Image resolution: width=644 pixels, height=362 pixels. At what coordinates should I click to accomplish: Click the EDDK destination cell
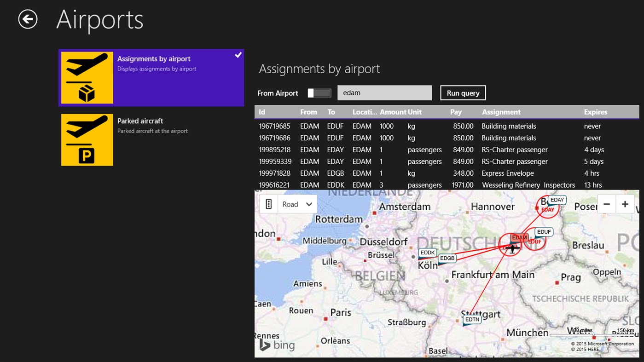[x=336, y=185]
